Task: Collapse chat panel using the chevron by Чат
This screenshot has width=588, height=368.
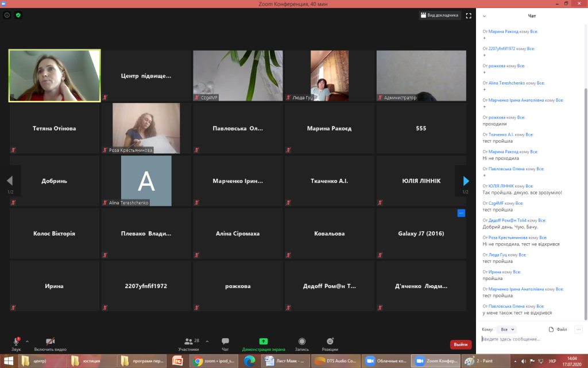Action: tap(484, 16)
